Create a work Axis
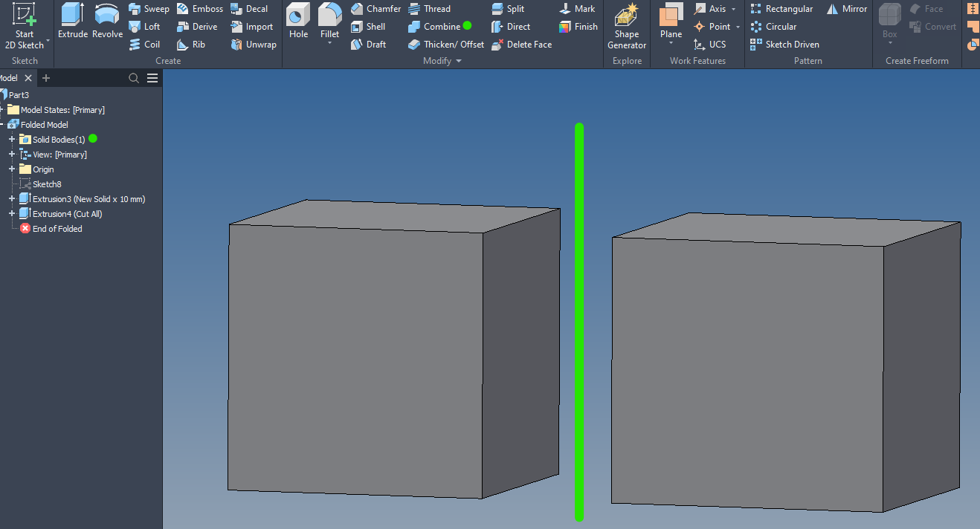The image size is (980, 529). (710, 9)
